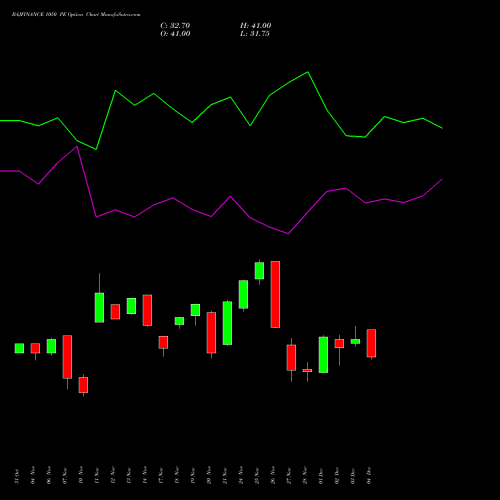The height and width of the screenshot is (500, 500).
Task: Select the open value O: 41.00
Action: [175, 34]
